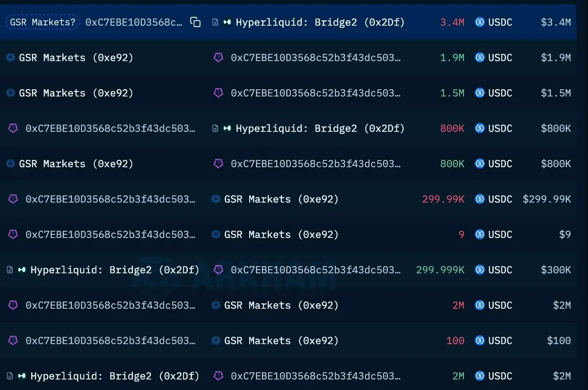Open GSR Markets (0xe92) receiver in the $100 row
The width and height of the screenshot is (588, 390).
point(281,340)
